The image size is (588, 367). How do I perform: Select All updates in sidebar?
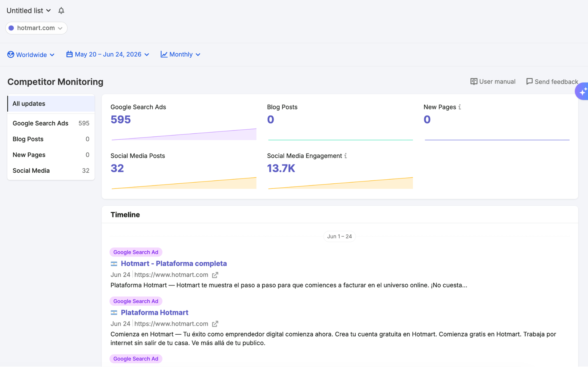click(x=51, y=104)
